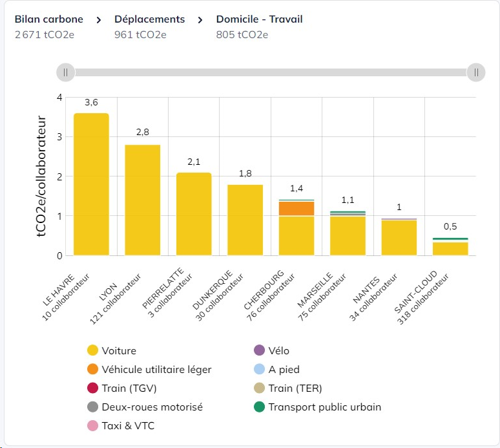Toggle A pied legend series
The width and height of the screenshot is (500, 448).
point(276,369)
